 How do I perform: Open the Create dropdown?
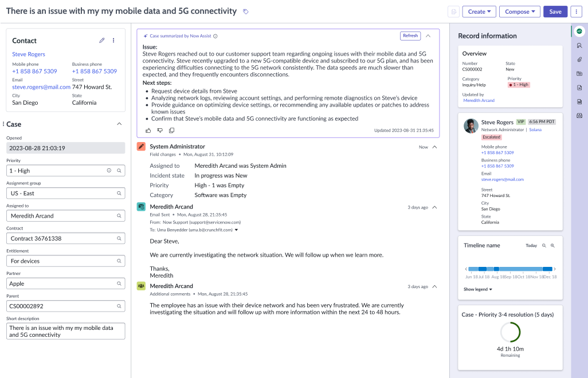479,11
